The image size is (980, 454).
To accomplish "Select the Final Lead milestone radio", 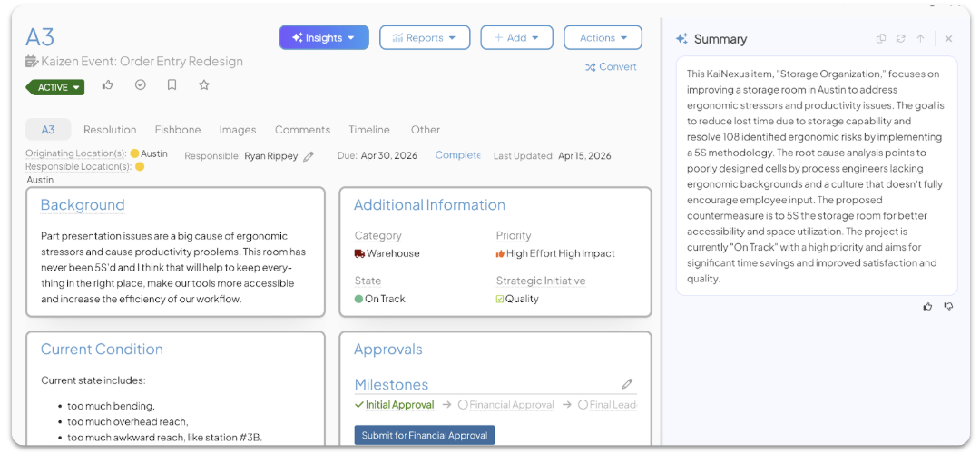I will [583, 405].
